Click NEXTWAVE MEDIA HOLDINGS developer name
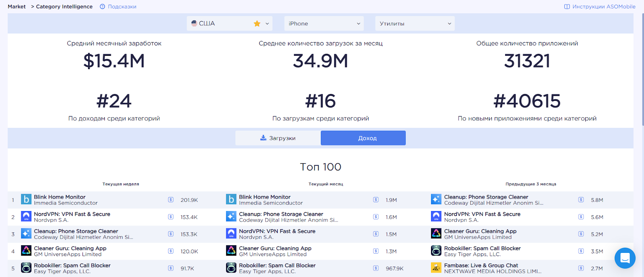 pos(493,271)
